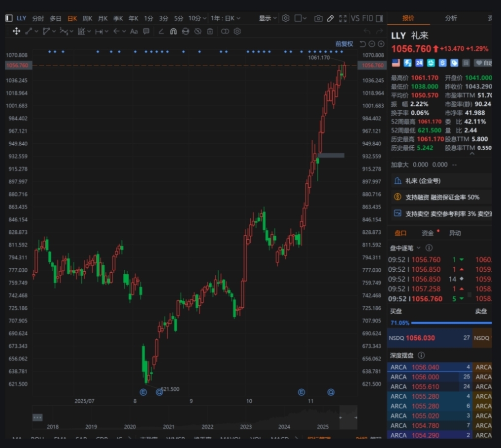The width and height of the screenshot is (501, 448).
Task: Toggle the right side panel icon
Action: 379,18
